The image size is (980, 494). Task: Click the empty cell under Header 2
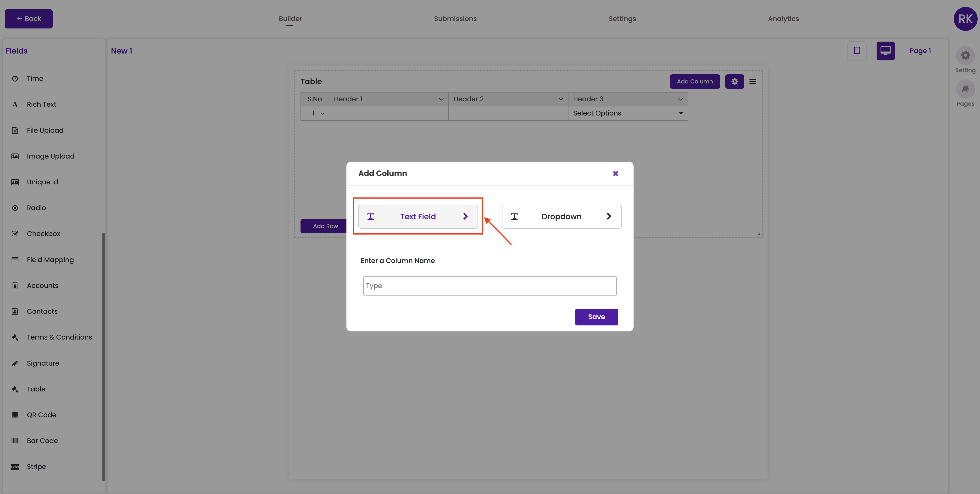point(508,113)
